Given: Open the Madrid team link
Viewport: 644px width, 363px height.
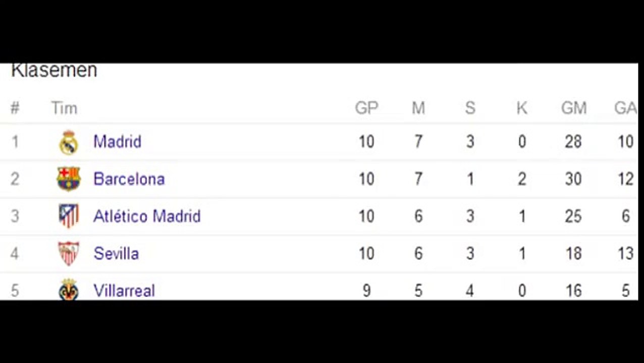Looking at the screenshot, I should tap(117, 142).
